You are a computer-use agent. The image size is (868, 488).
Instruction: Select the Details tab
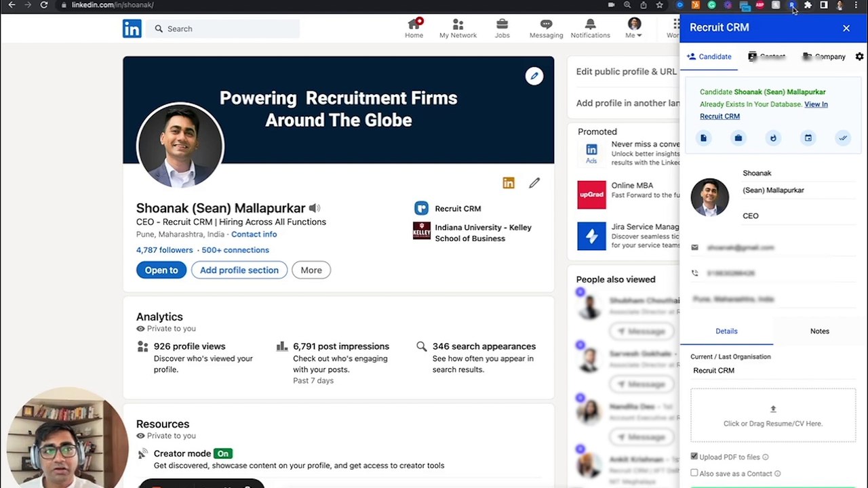point(726,331)
